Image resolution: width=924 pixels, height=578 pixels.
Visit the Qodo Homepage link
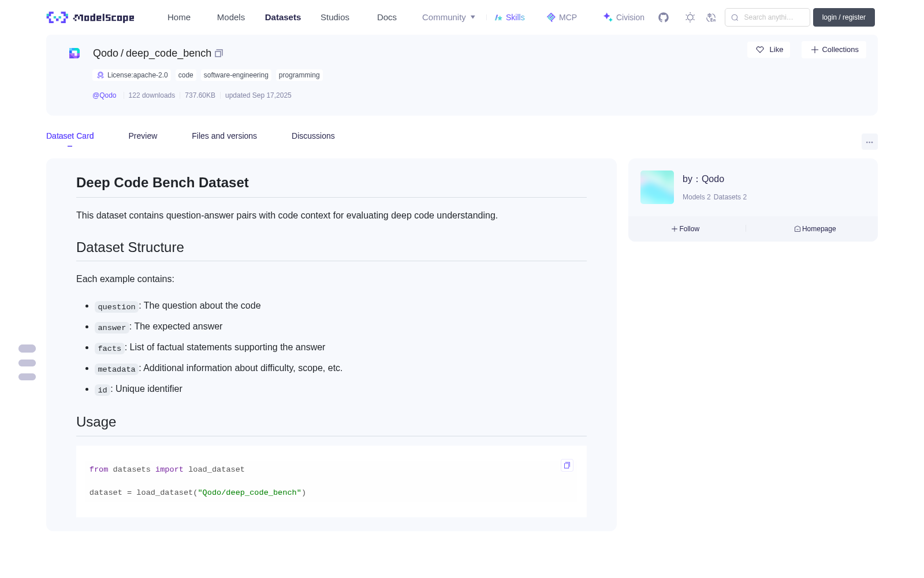[x=815, y=229]
